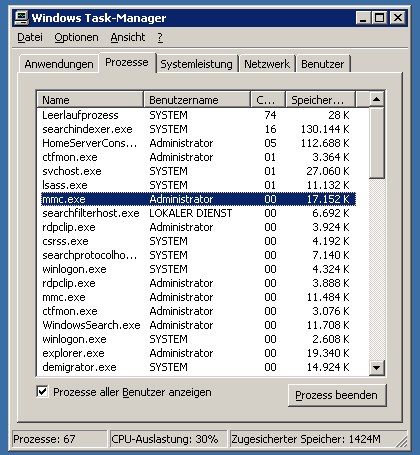Select highlighted mmc.exe with 17.152 K
The width and height of the screenshot is (420, 455).
(198, 199)
